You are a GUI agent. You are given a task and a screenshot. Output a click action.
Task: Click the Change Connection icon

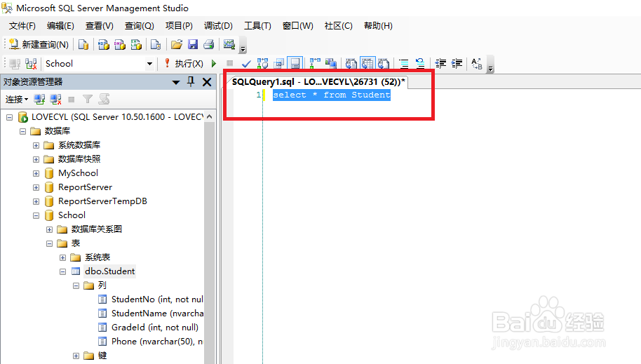[31, 63]
